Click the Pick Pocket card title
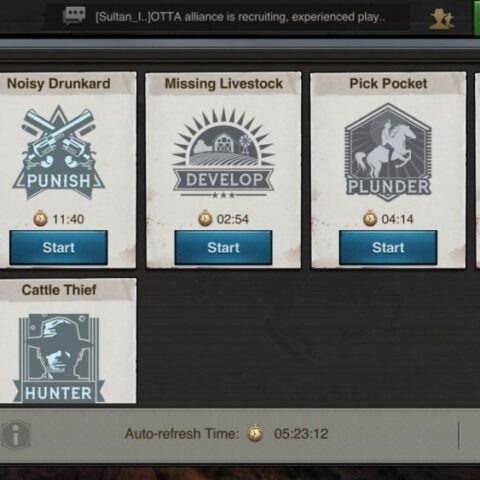 (x=388, y=84)
